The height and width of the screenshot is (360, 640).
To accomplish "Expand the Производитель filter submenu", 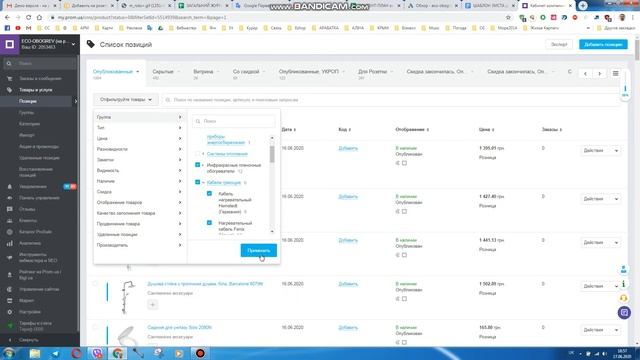I will pyautogui.click(x=139, y=245).
